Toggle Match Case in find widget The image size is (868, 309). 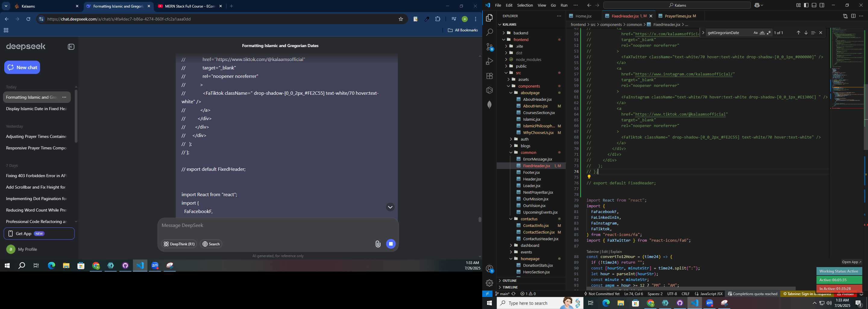click(x=755, y=33)
